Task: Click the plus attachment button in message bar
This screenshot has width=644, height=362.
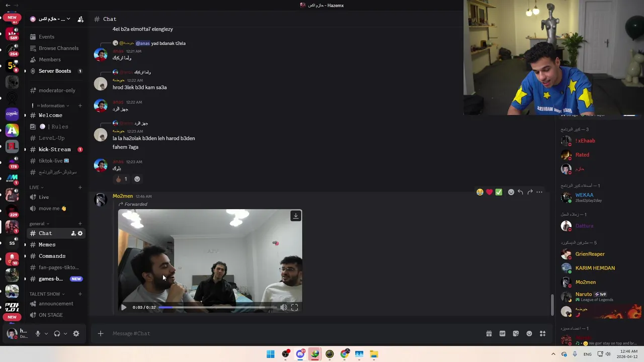Action: pyautogui.click(x=100, y=333)
